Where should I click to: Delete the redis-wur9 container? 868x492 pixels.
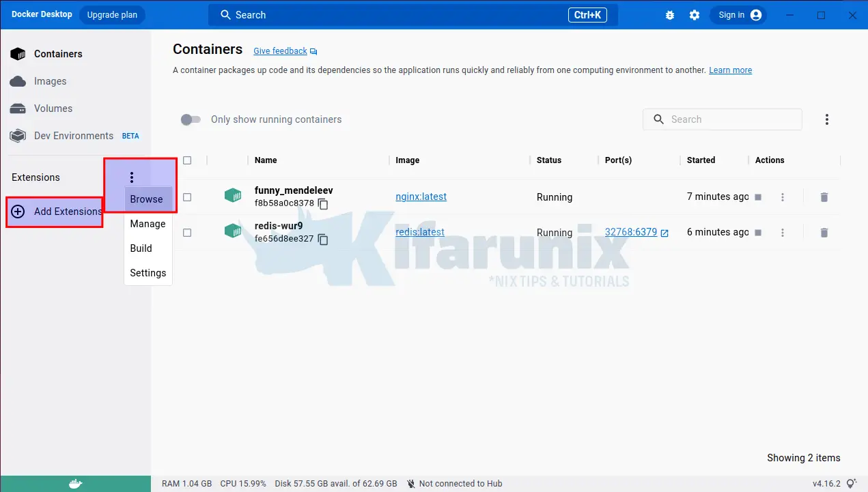[824, 233]
